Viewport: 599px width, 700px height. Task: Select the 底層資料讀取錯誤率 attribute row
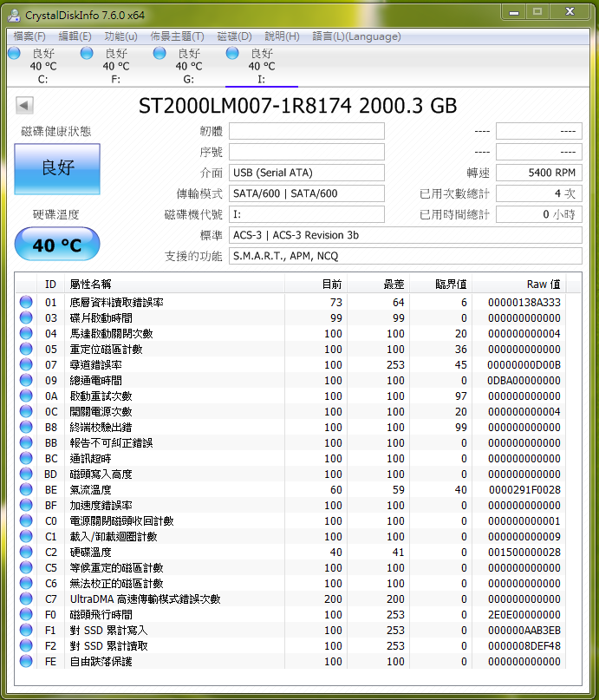290,302
